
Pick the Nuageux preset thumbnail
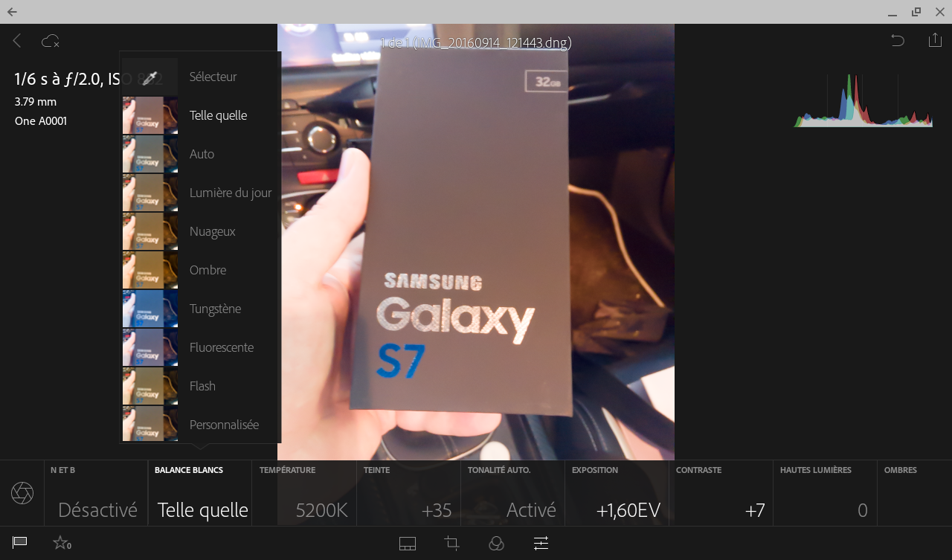(150, 231)
